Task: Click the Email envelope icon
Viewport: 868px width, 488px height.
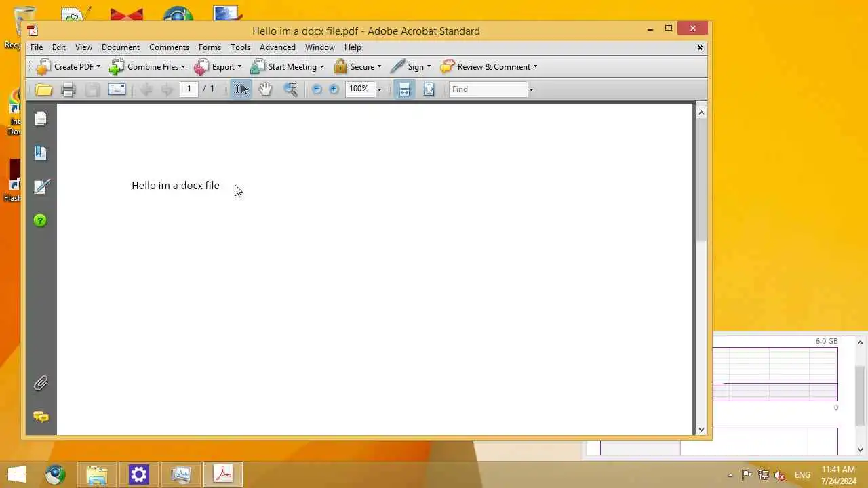Action: (117, 89)
